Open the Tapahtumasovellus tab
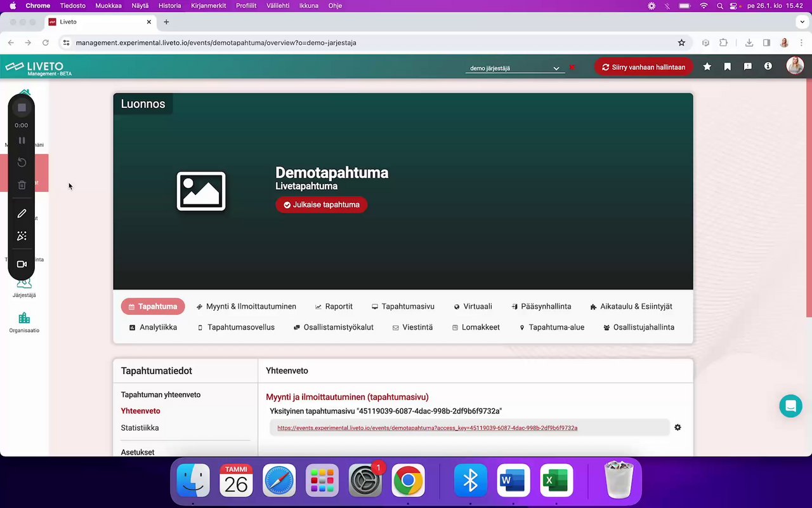The width and height of the screenshot is (812, 508). [235, 327]
